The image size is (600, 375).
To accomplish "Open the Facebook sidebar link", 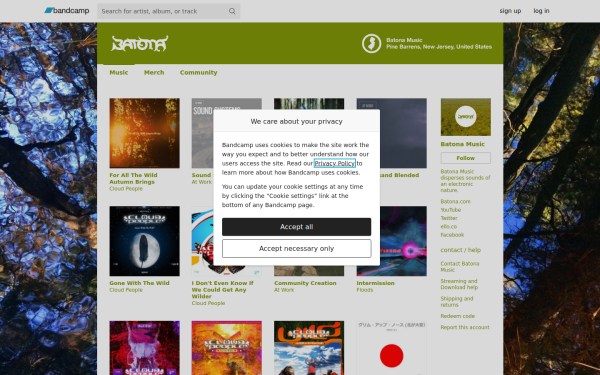I will pyautogui.click(x=452, y=235).
